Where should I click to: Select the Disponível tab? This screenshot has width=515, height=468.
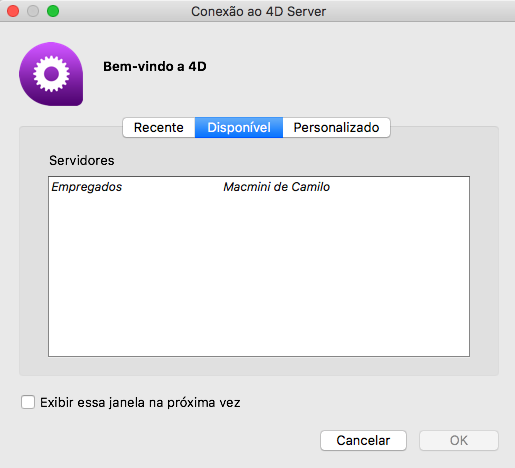[239, 127]
